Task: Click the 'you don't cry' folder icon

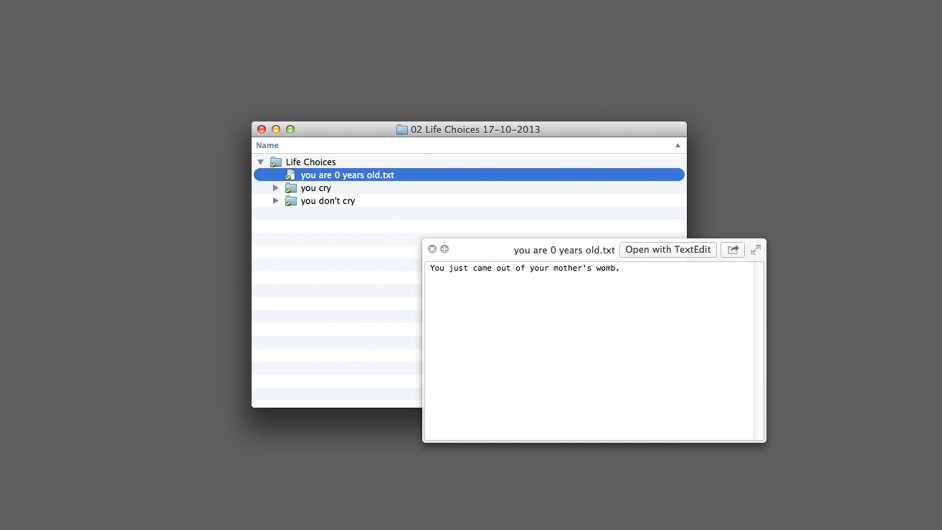Action: 291,201
